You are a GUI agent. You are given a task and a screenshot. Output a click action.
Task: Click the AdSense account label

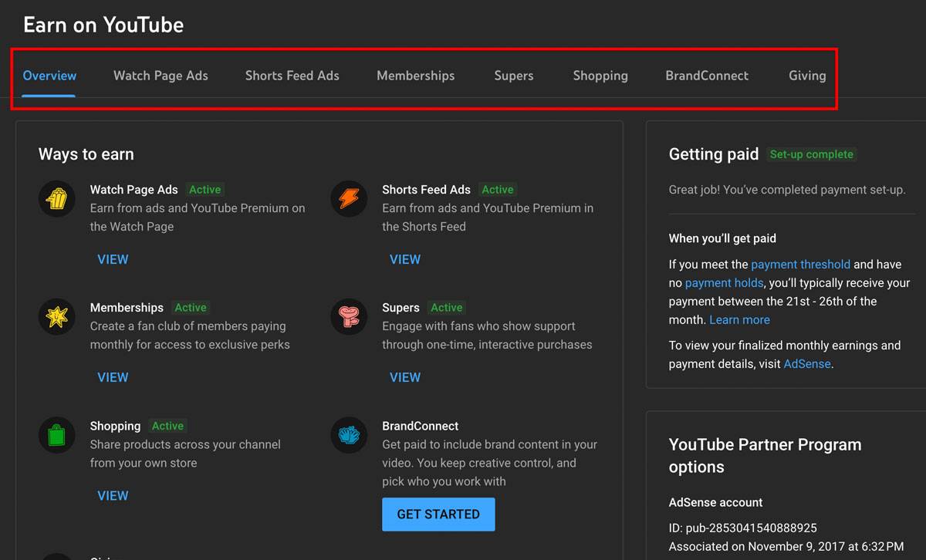tap(715, 502)
